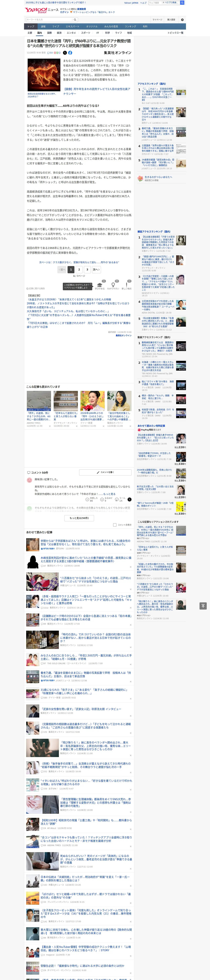Open 月刊「ムー」編集長 related article link
The width and height of the screenshot is (210, 980).
tap(79, 325)
